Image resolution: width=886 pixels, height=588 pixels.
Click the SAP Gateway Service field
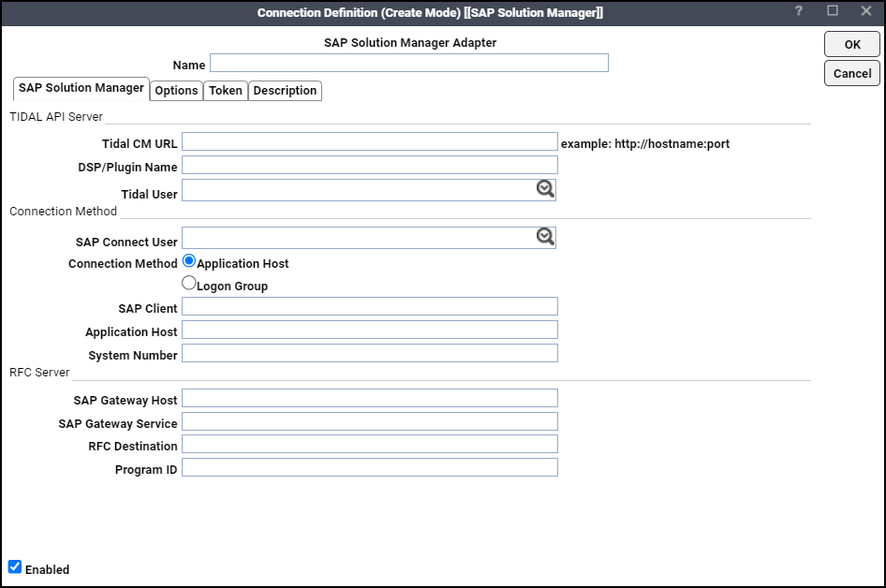(x=370, y=421)
